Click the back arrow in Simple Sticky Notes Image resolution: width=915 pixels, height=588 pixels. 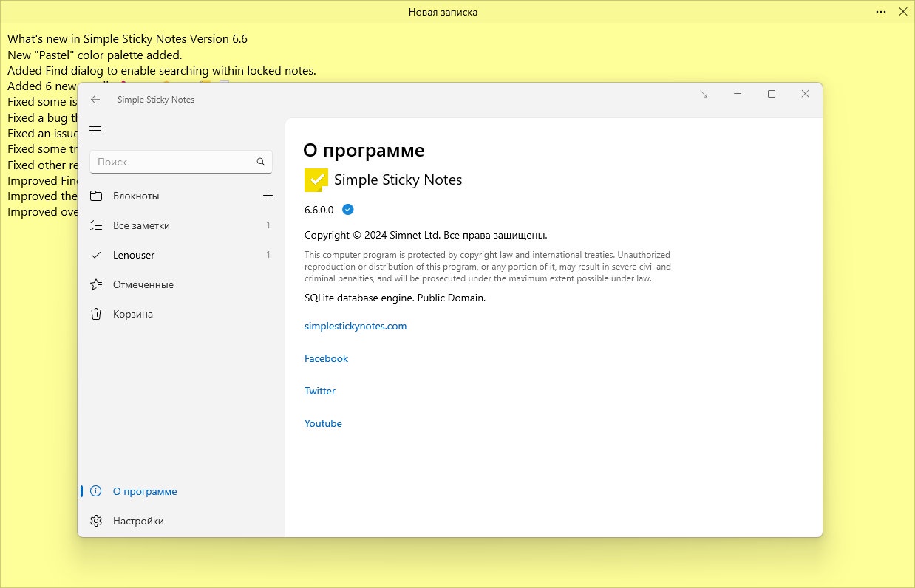tap(95, 100)
